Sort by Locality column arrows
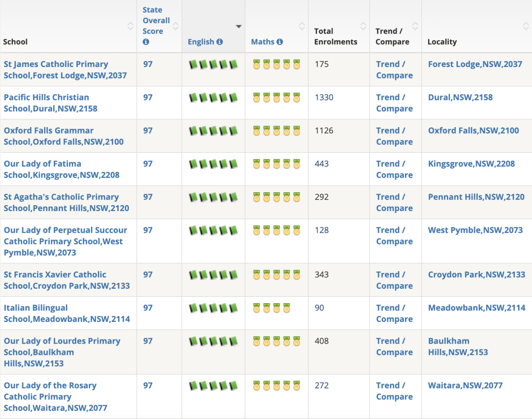Image resolution: width=532 pixels, height=419 pixels. (x=526, y=26)
